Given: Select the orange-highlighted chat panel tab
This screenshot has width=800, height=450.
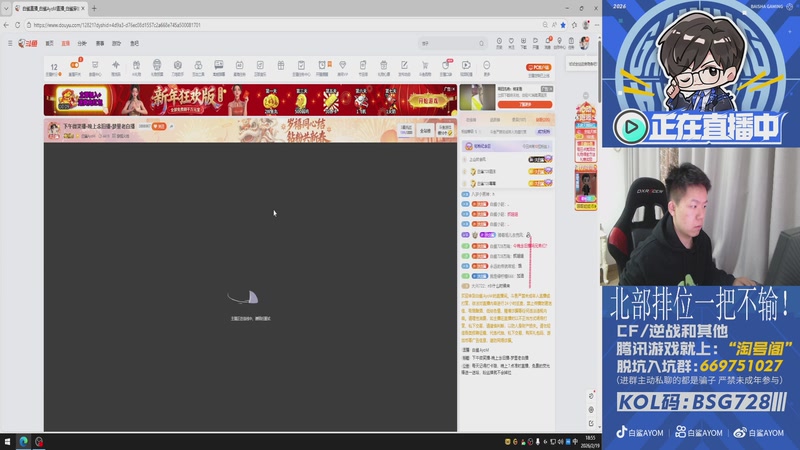Looking at the screenshot, I should 542,120.
